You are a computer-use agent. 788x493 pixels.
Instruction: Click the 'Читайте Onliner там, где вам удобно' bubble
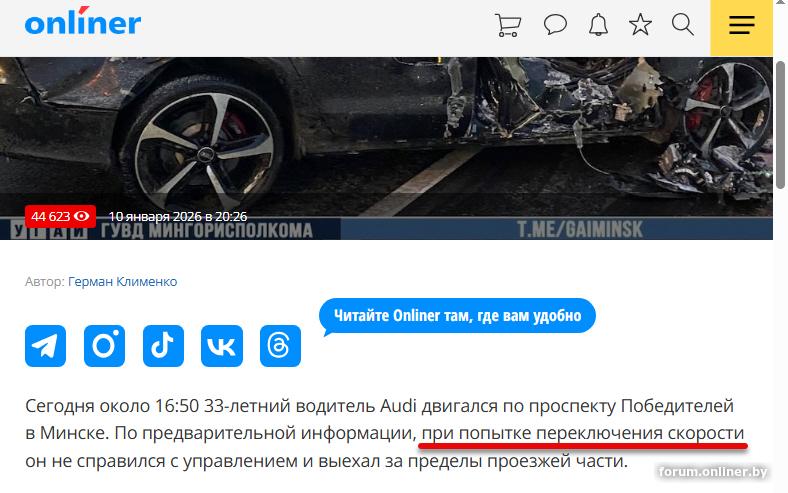point(457,316)
